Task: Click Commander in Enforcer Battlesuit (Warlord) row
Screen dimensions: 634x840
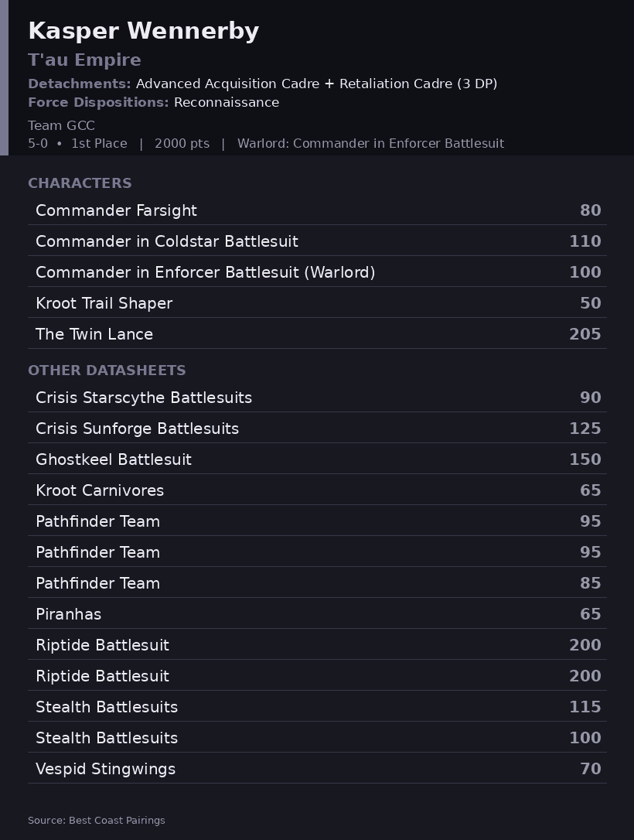Action: coord(317,272)
